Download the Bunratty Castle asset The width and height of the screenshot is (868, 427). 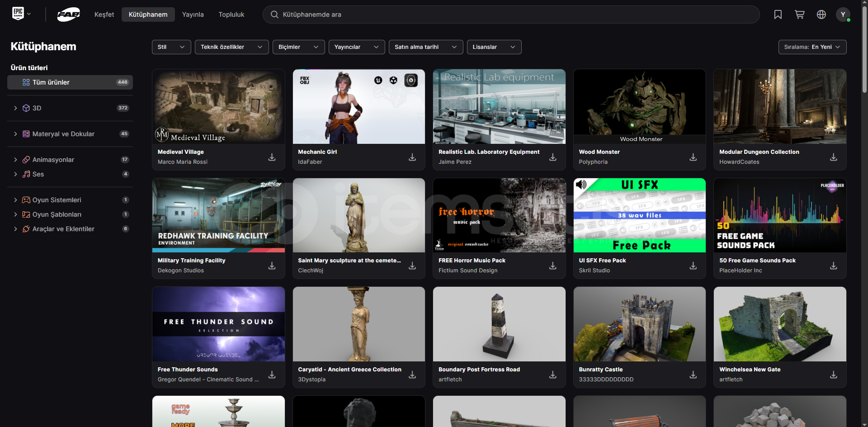pyautogui.click(x=693, y=375)
